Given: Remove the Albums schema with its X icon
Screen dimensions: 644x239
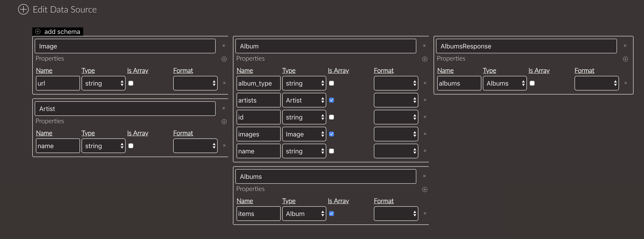Looking at the screenshot, I should (424, 176).
